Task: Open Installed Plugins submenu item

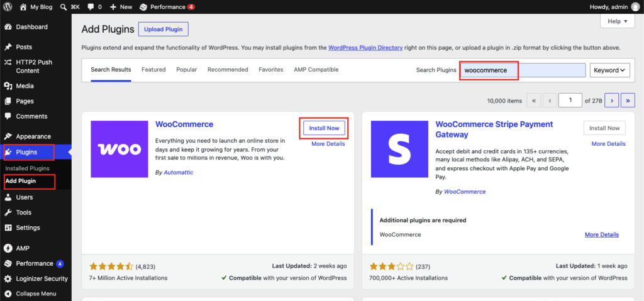Action: click(x=28, y=168)
